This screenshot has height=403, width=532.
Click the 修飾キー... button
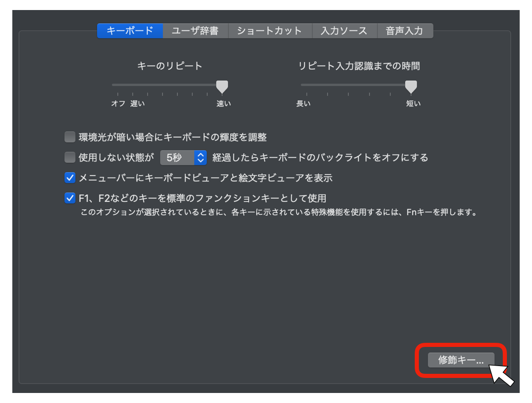tap(461, 360)
